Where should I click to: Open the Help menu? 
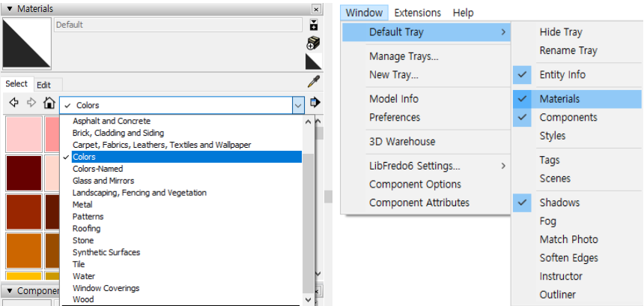point(464,13)
